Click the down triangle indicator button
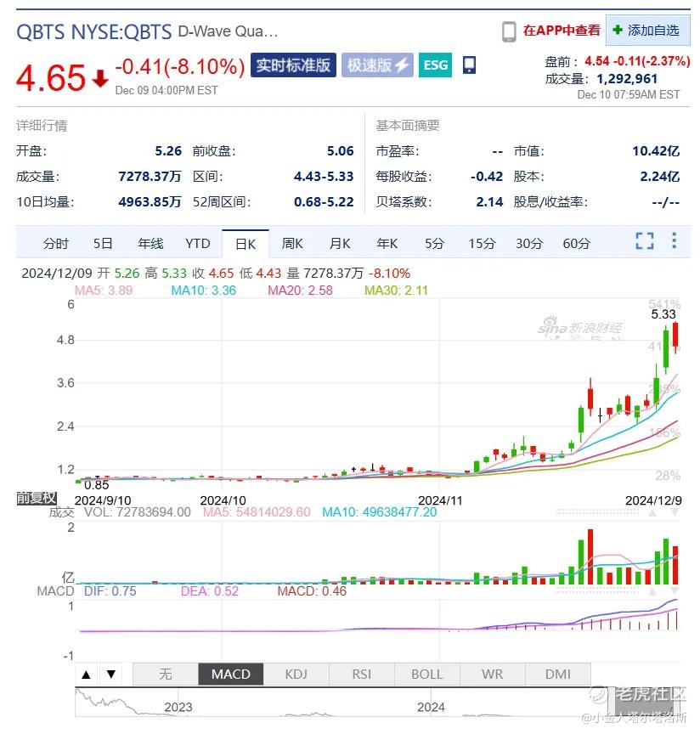 tap(111, 675)
